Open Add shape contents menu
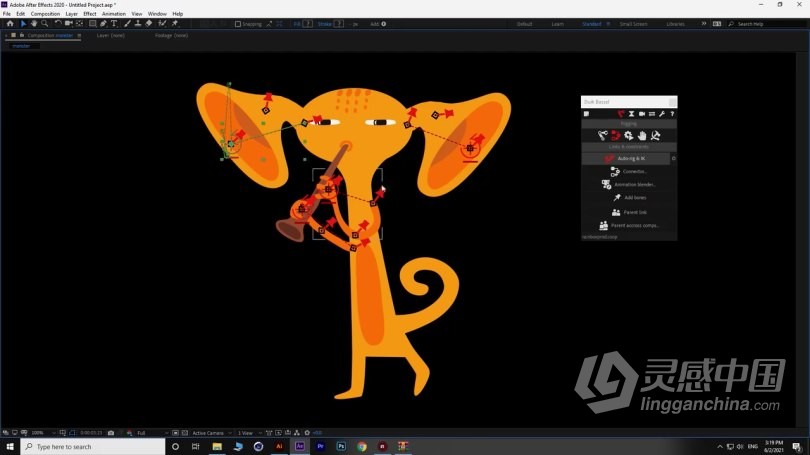 pyautogui.click(x=383, y=24)
